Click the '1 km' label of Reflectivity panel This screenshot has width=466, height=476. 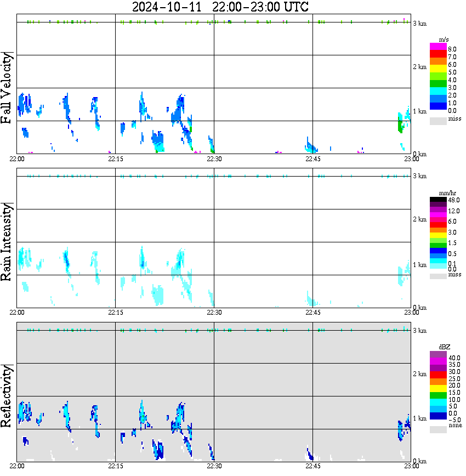tap(420, 418)
